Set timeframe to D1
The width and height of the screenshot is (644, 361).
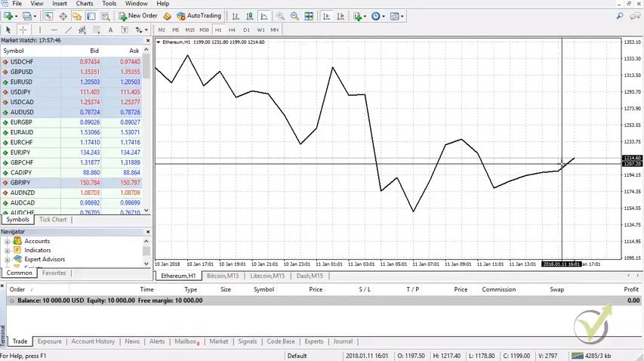tap(246, 29)
